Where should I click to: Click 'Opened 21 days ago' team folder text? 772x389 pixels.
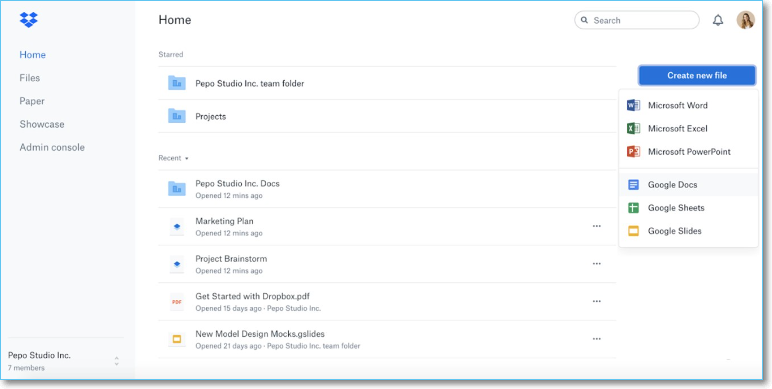(278, 346)
